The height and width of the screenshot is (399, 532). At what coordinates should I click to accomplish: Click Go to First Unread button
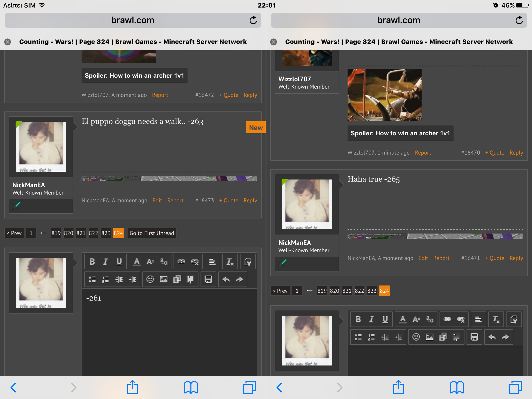152,233
